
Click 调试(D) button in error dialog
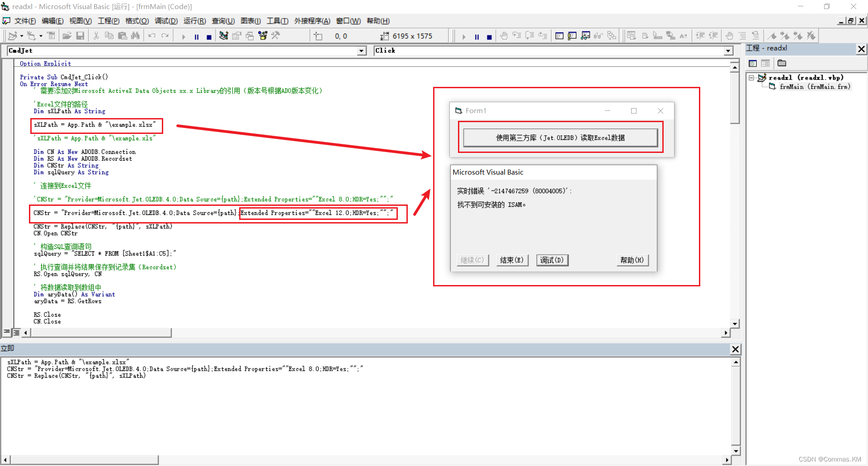click(552, 260)
